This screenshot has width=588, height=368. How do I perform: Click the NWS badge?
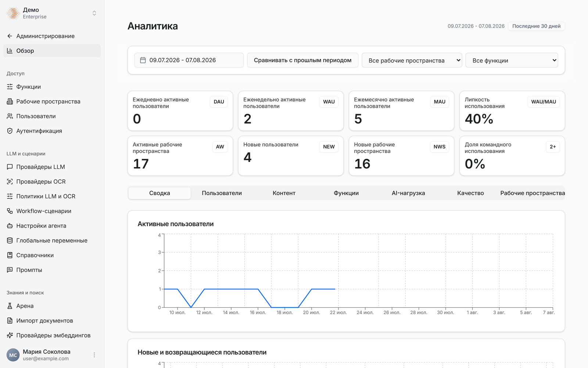440,147
